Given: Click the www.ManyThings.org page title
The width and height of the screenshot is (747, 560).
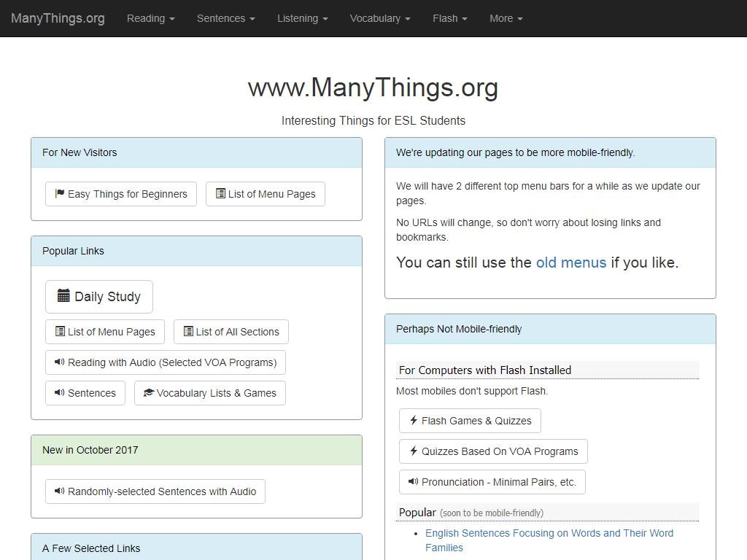Looking at the screenshot, I should pyautogui.click(x=373, y=87).
